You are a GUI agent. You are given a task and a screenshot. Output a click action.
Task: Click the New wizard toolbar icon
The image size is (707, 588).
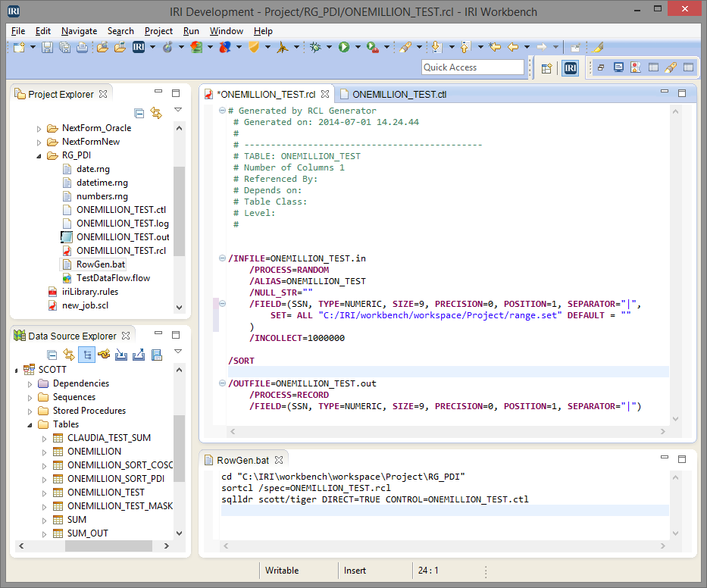click(x=19, y=47)
